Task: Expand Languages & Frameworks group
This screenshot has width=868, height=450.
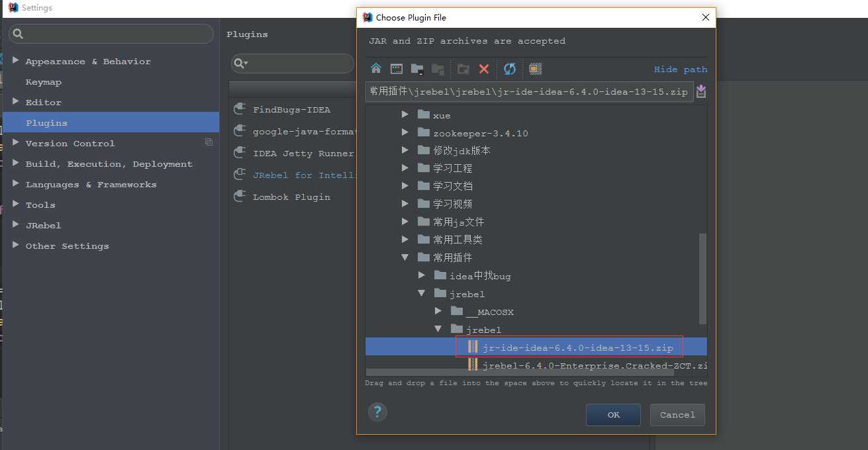Action: (16, 183)
